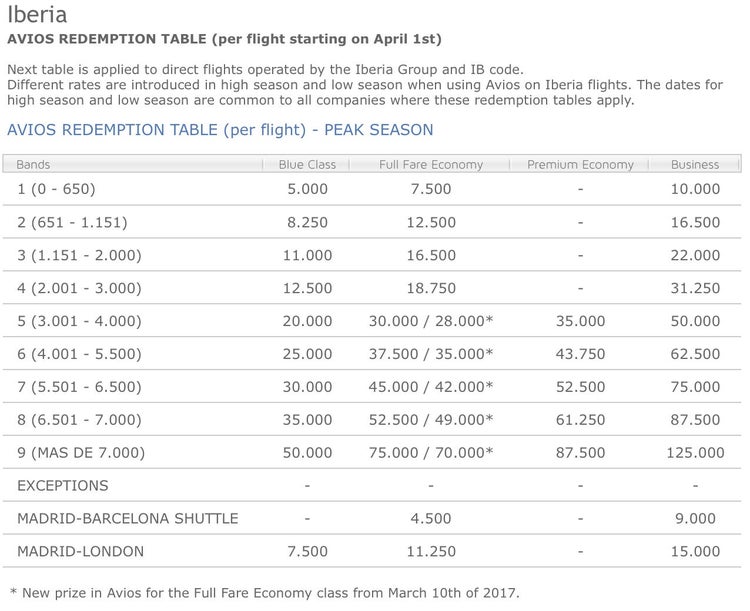The image size is (750, 611).
Task: Click the Iberia page title
Action: point(37,14)
